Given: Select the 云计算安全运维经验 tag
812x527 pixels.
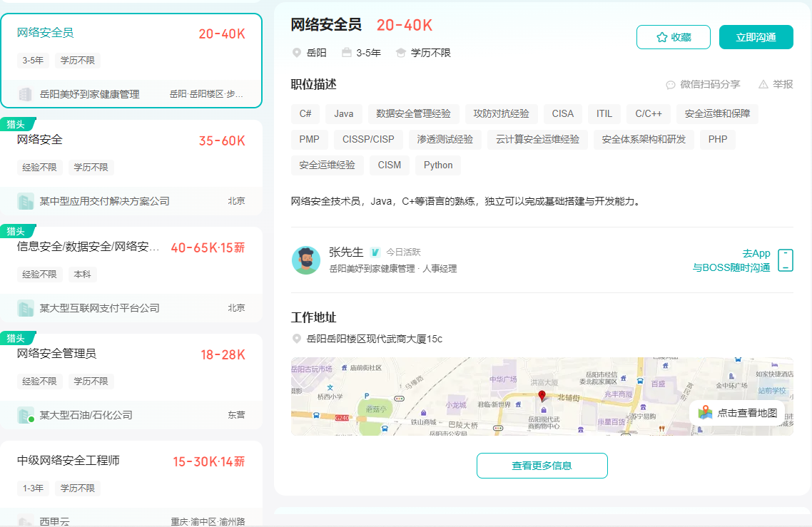Looking at the screenshot, I should tap(537, 139).
